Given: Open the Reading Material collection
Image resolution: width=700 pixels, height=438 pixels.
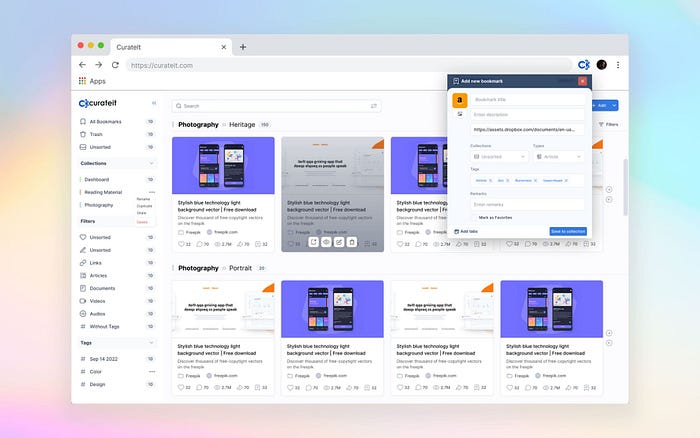Looking at the screenshot, I should 103,192.
